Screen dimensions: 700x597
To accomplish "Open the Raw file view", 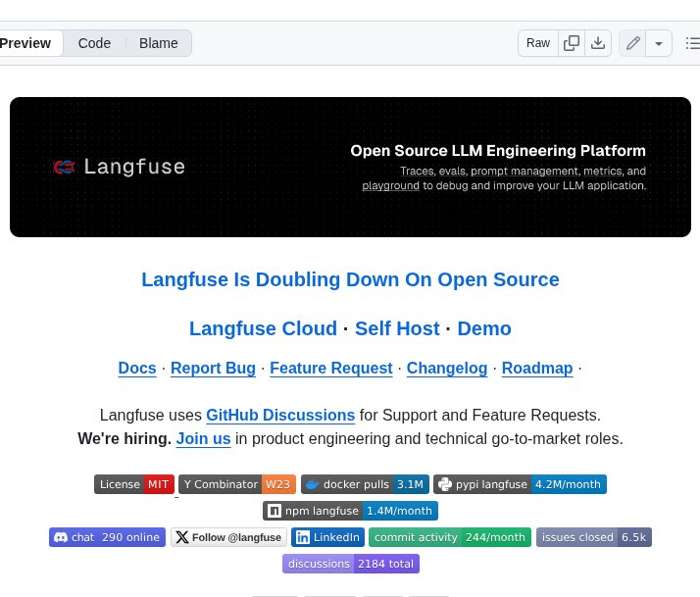I will (x=538, y=43).
